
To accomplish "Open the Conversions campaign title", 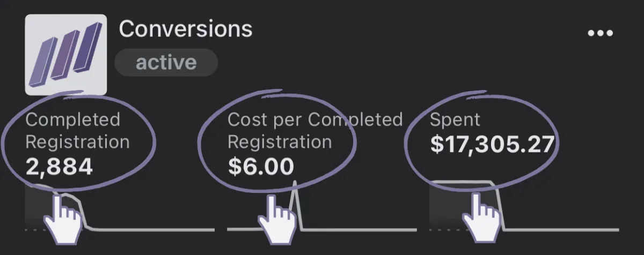I will pyautogui.click(x=185, y=29).
